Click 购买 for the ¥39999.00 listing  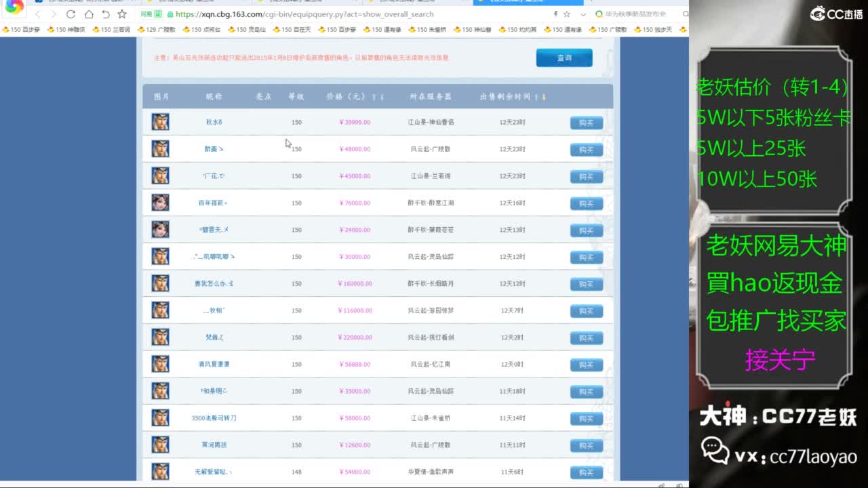point(586,123)
